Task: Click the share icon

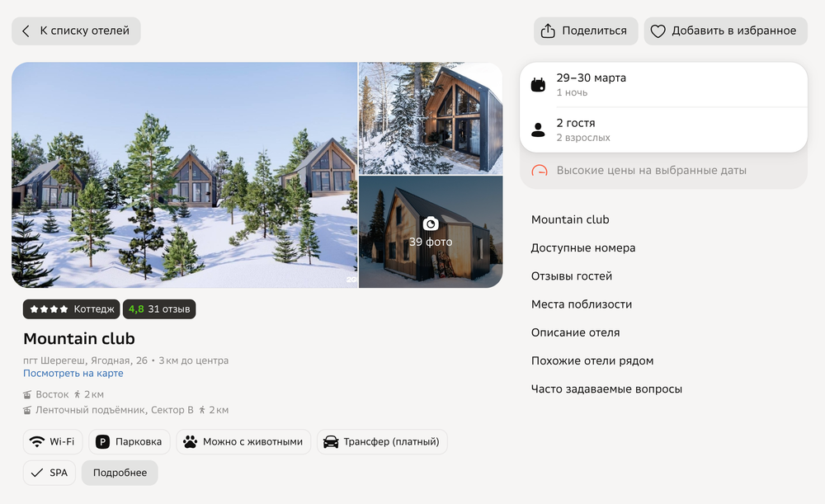Action: (548, 31)
